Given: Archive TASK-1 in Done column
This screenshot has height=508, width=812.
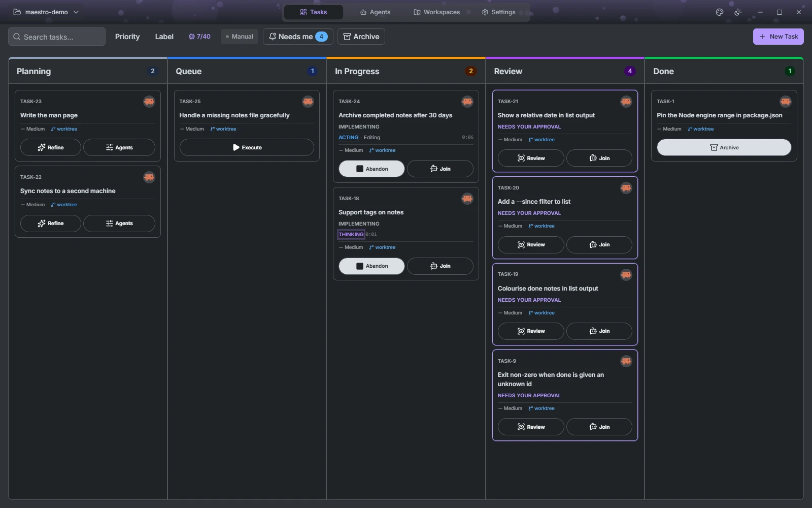Looking at the screenshot, I should point(724,147).
